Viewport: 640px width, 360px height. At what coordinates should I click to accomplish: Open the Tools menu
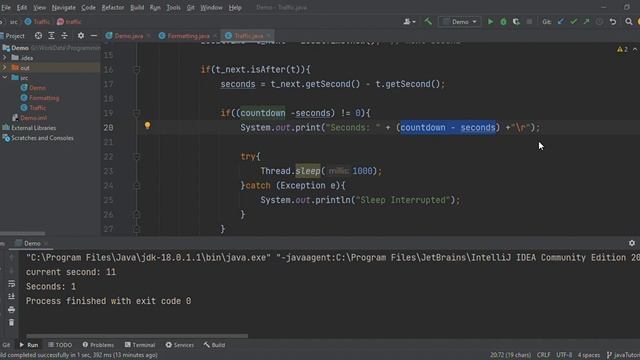(173, 8)
